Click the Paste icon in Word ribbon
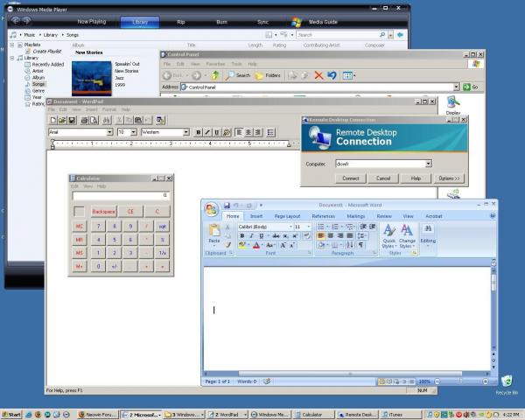 click(x=214, y=233)
